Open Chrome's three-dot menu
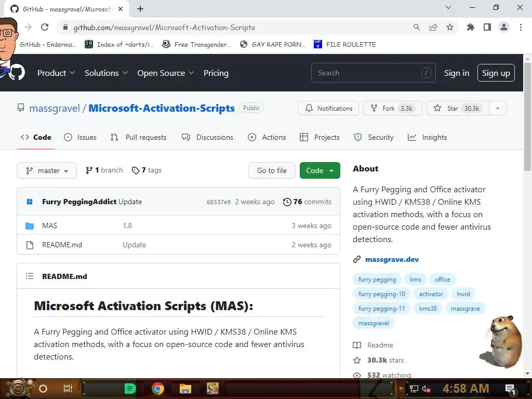 (x=521, y=27)
